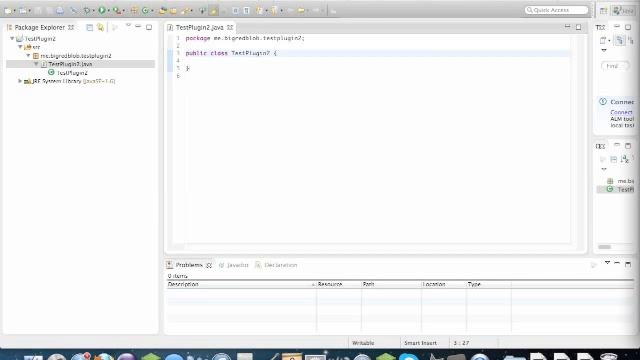Switch to the Javadoc tab
The height and width of the screenshot is (360, 640).
(234, 265)
